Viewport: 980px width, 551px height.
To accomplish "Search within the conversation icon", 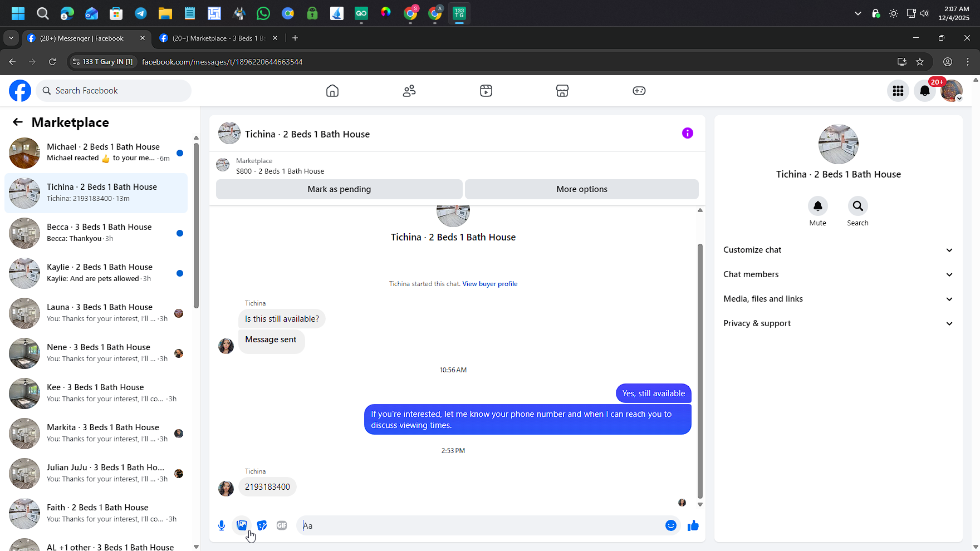I will coord(858,206).
